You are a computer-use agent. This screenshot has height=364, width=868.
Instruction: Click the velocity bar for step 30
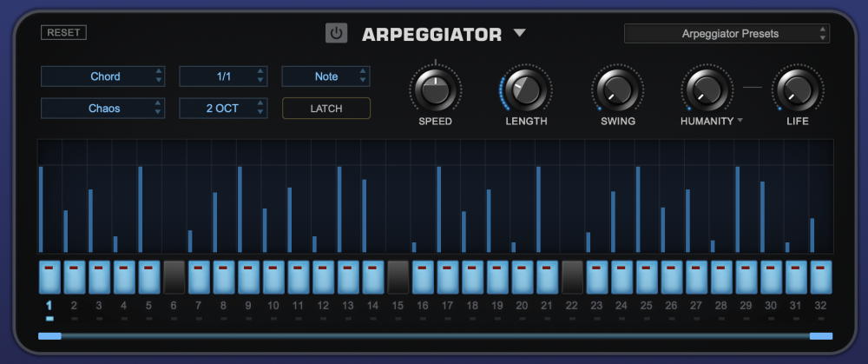(x=762, y=216)
